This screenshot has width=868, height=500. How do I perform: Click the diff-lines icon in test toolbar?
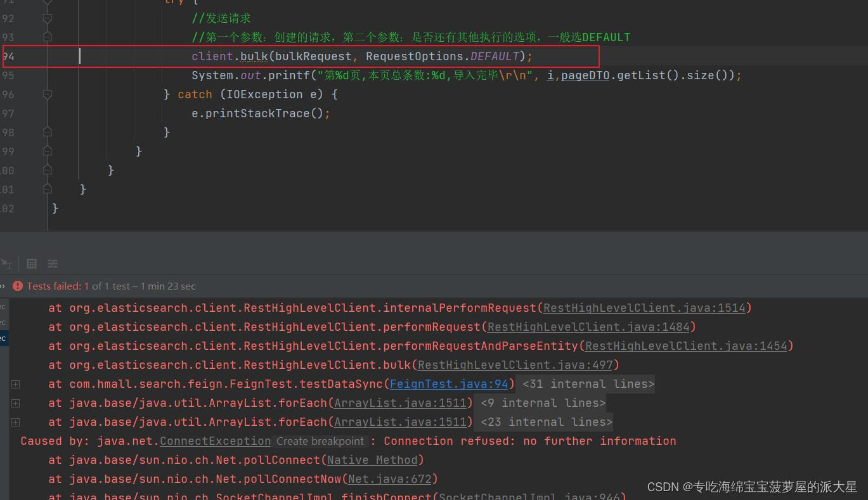click(53, 264)
